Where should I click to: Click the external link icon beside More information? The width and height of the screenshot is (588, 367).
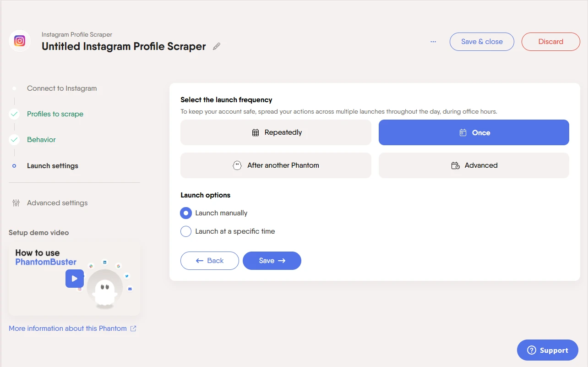tap(133, 329)
